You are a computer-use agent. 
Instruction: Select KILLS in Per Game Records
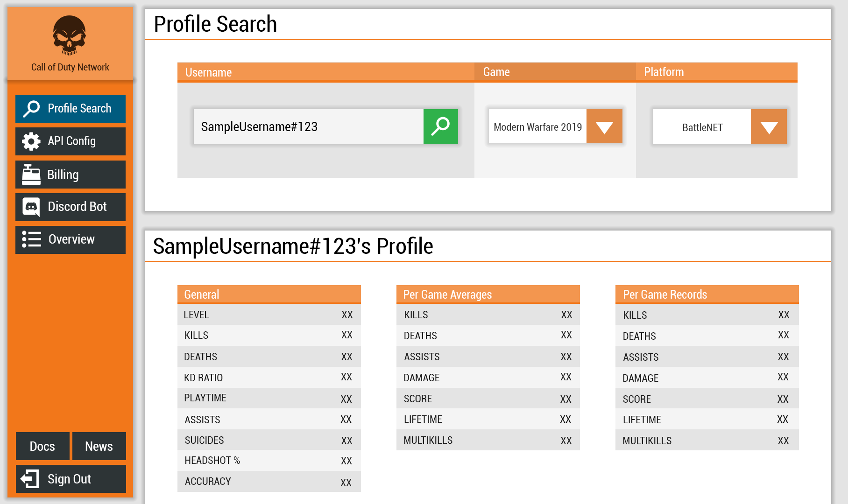[707, 315]
